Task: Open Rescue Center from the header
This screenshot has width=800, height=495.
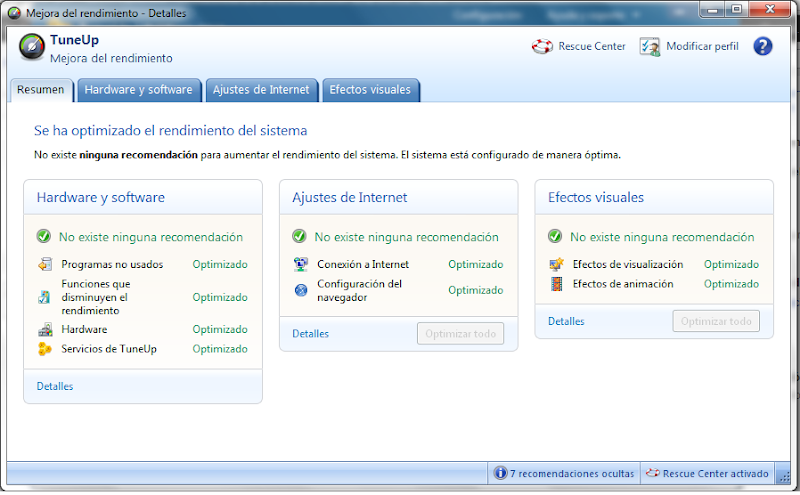Action: 591,46
